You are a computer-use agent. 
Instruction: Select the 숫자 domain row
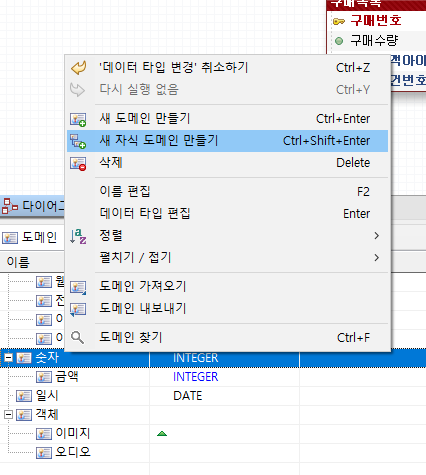point(213,358)
